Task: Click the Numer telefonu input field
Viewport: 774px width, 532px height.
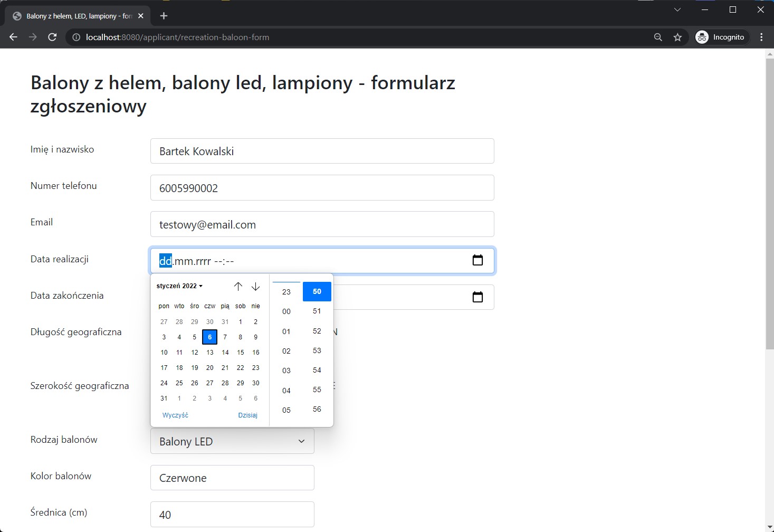Action: click(322, 187)
